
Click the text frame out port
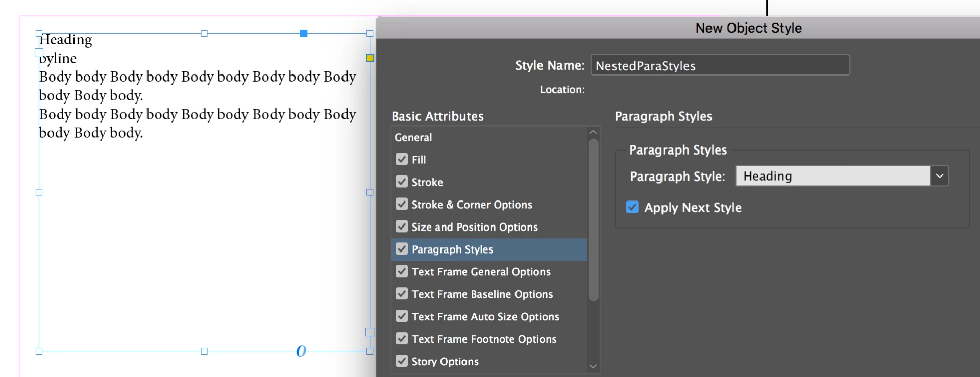(370, 332)
